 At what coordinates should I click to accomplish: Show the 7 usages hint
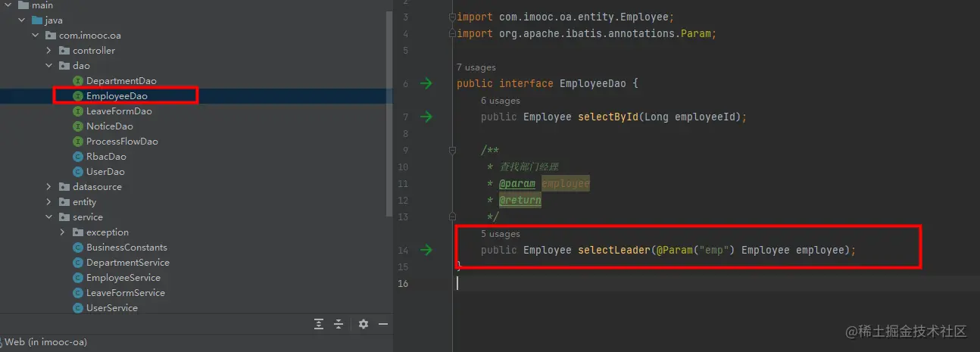pyautogui.click(x=476, y=67)
